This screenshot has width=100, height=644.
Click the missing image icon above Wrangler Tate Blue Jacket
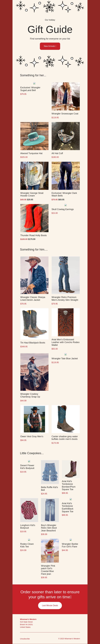tap(65, 355)
